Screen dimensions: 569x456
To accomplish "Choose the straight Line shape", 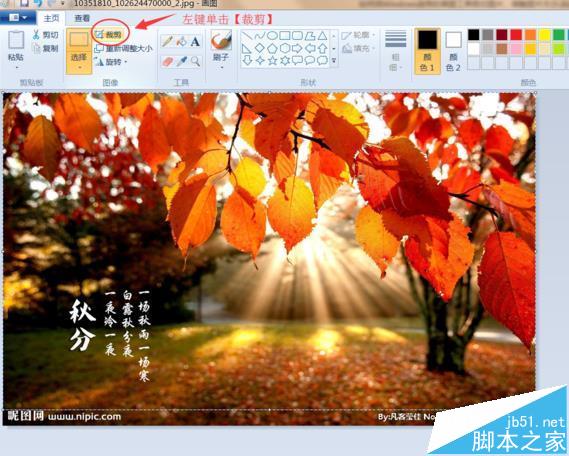I will click(247, 36).
